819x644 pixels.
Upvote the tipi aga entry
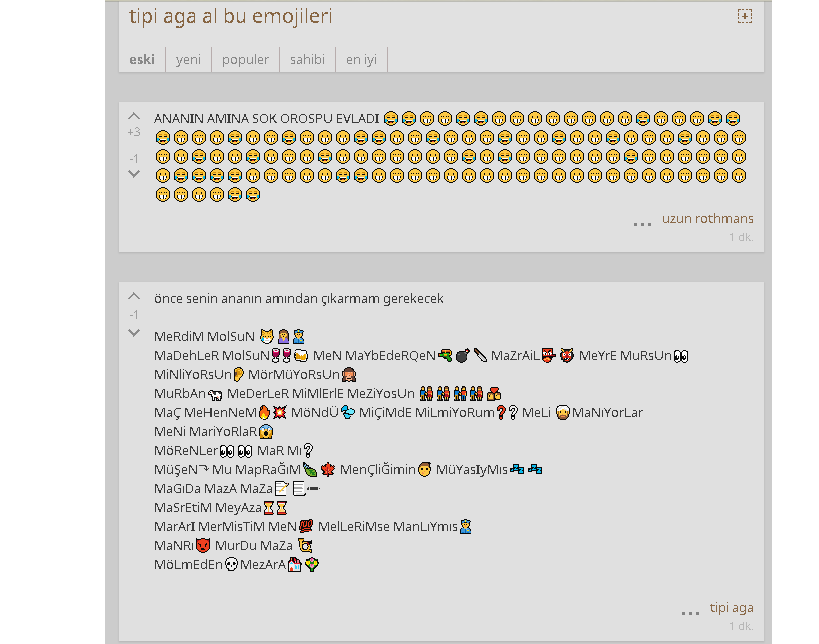click(134, 296)
